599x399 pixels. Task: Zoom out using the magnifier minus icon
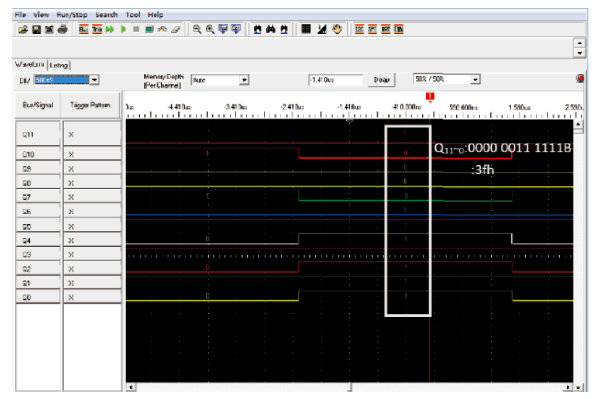[197, 29]
